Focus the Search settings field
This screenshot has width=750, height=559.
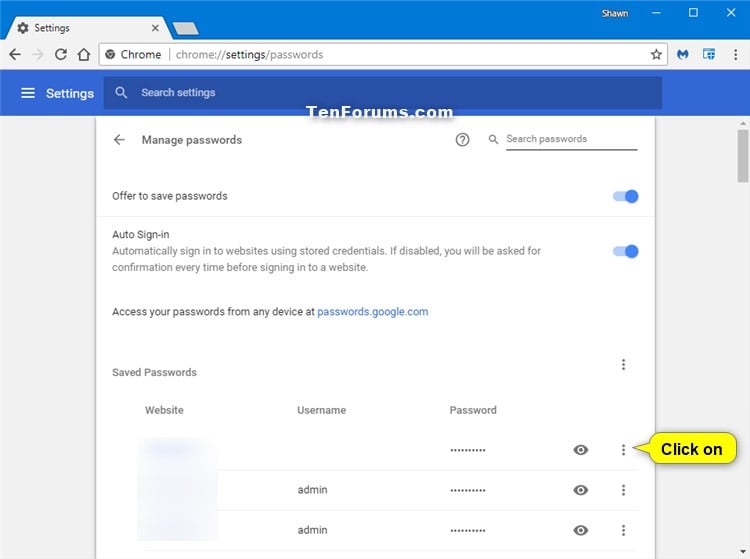[383, 93]
